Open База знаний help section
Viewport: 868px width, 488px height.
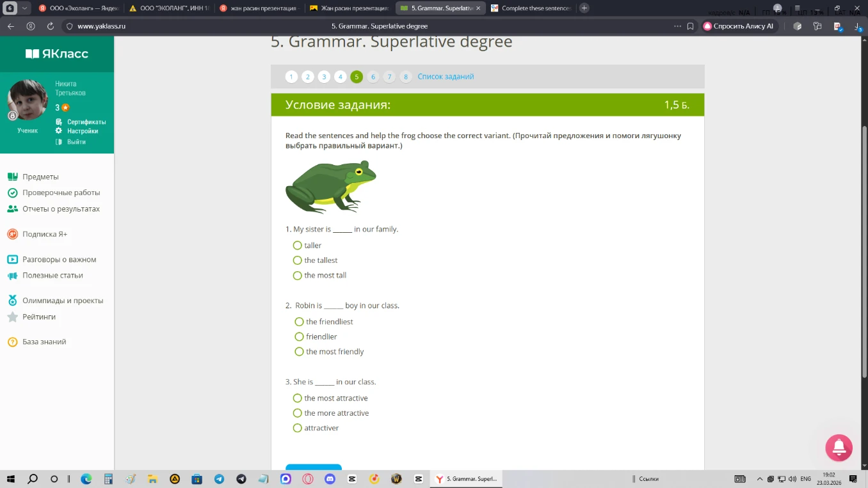37,342
